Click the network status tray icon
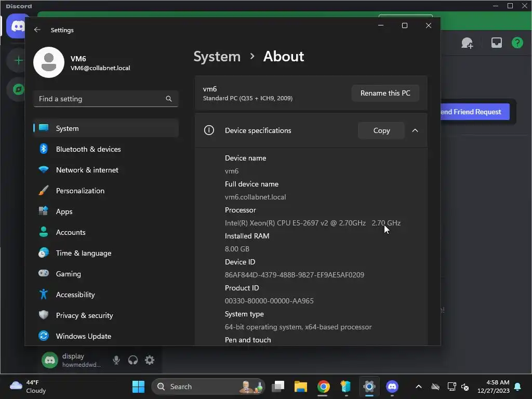532x399 pixels. 451,387
